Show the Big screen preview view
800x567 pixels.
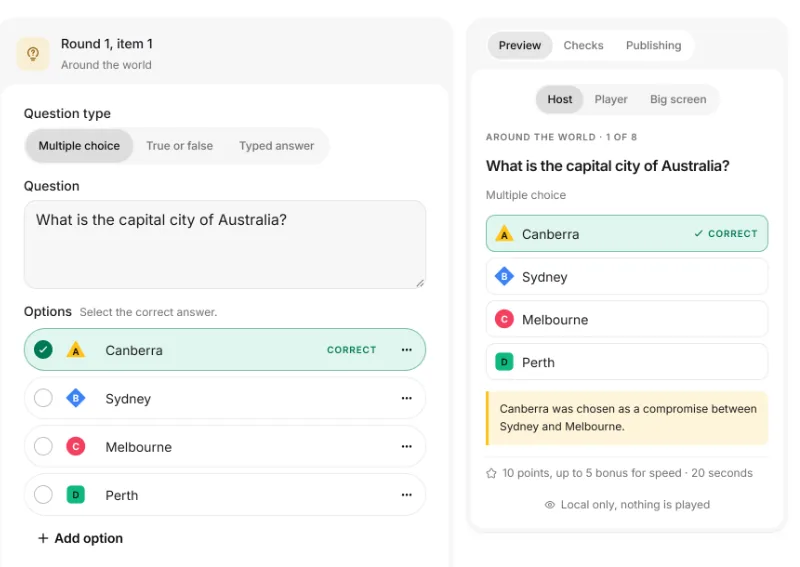point(678,100)
